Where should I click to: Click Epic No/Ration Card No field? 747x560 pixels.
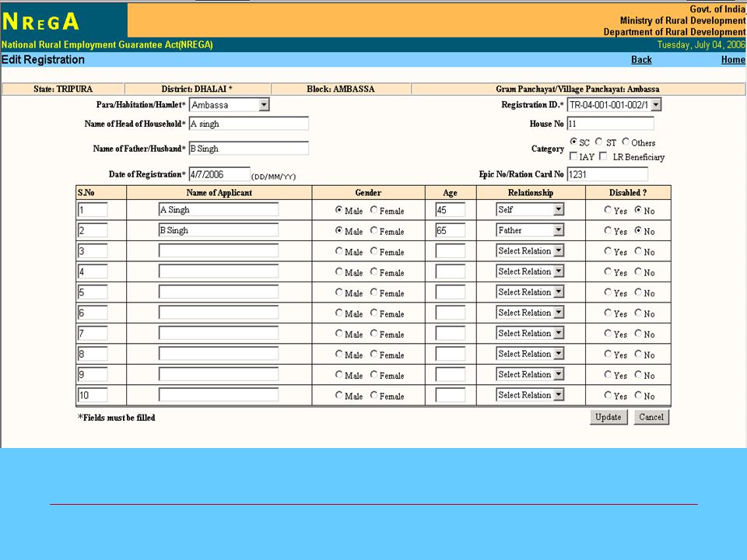pos(608,174)
